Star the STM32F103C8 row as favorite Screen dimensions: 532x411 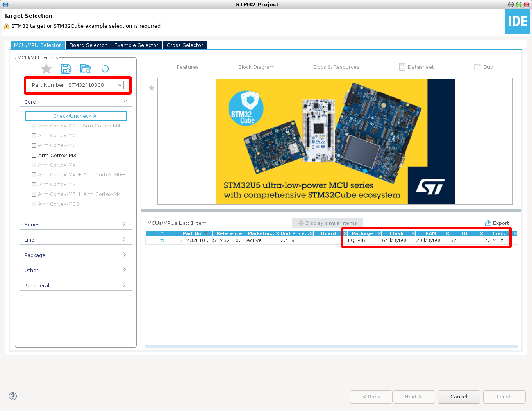(x=162, y=240)
